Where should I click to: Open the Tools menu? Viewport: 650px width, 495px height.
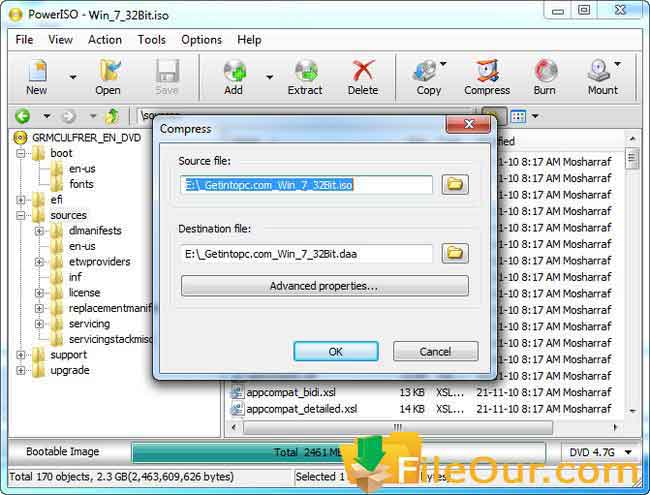tap(151, 40)
